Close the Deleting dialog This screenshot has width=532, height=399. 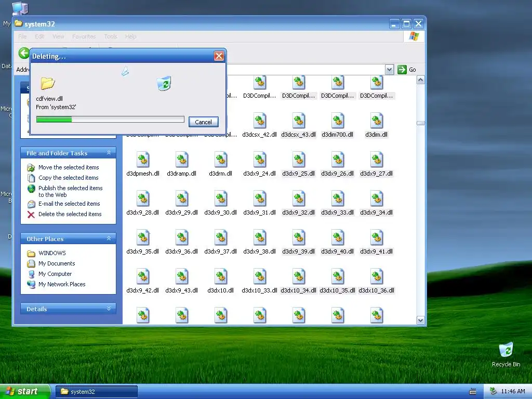click(219, 56)
